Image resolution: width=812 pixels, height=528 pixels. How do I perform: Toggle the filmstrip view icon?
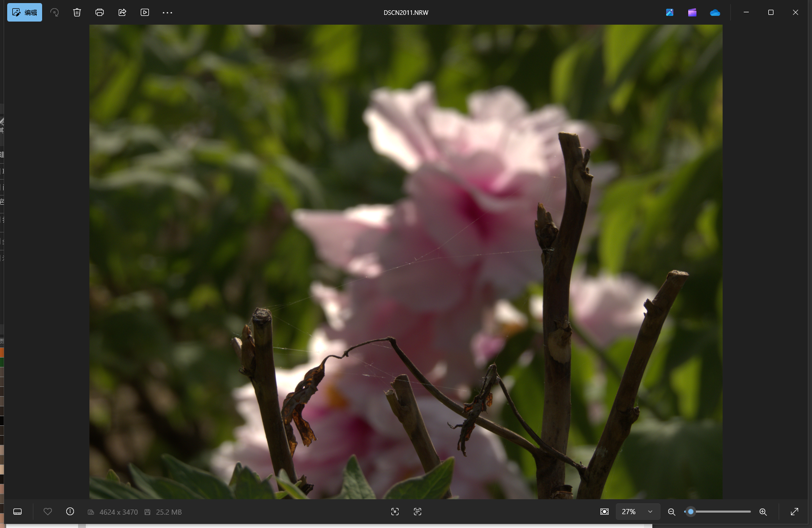pos(17,512)
